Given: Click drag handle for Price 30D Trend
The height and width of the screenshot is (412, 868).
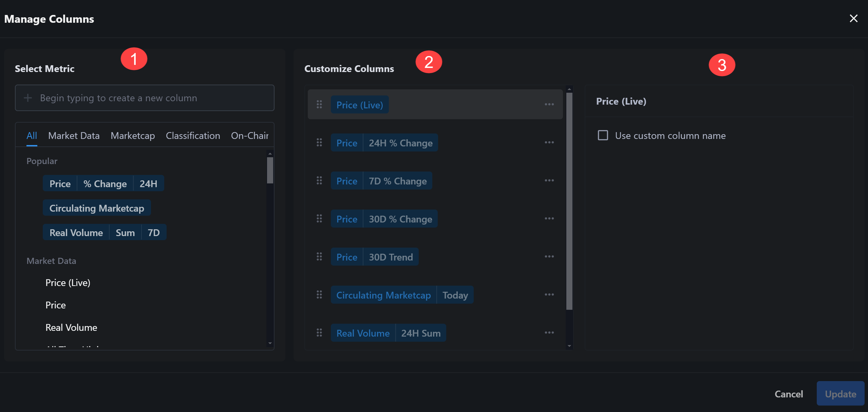Looking at the screenshot, I should 319,257.
